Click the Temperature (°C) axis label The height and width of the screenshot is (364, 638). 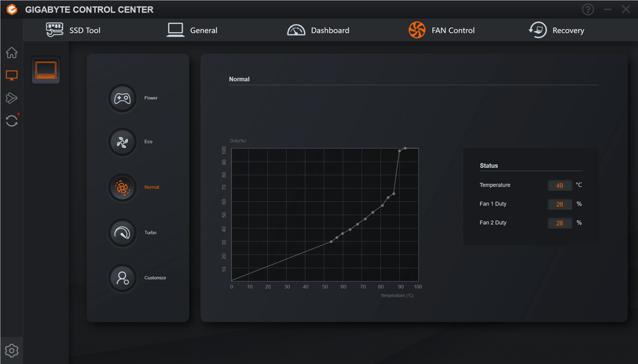(x=397, y=296)
